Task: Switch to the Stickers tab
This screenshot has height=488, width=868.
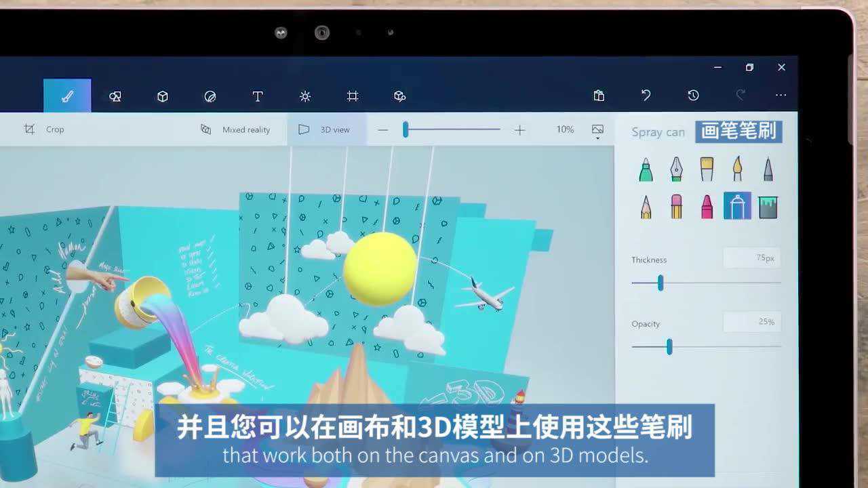Action: pos(210,96)
